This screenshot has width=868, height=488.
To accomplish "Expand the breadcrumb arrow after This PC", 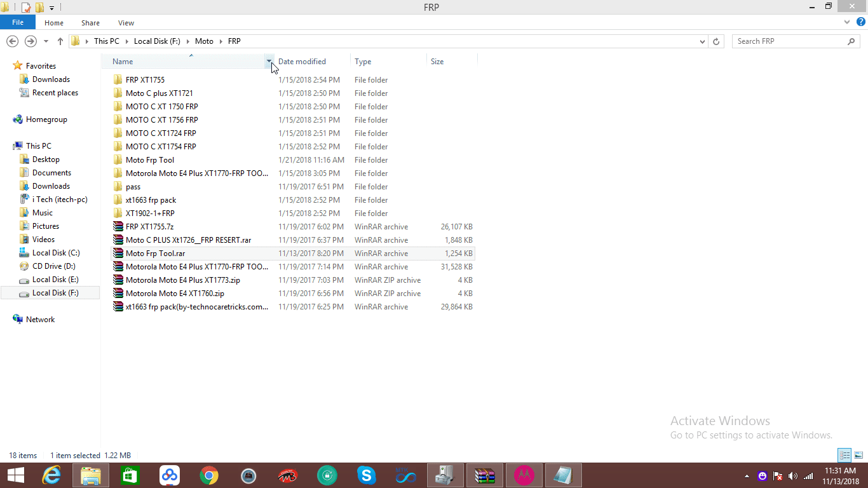I will click(x=126, y=41).
